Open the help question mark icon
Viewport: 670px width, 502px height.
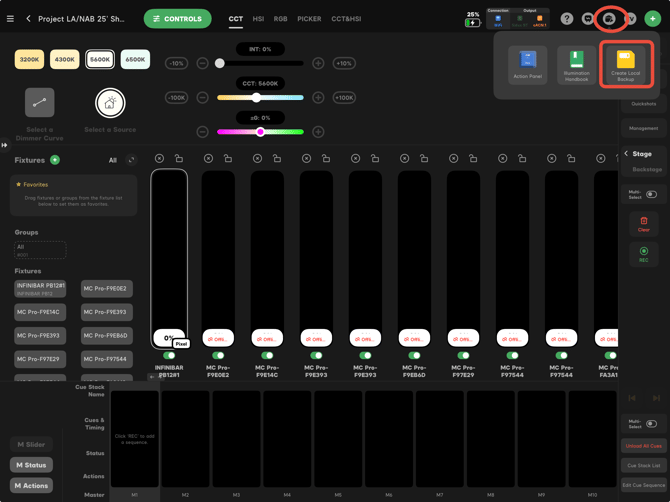tap(567, 19)
